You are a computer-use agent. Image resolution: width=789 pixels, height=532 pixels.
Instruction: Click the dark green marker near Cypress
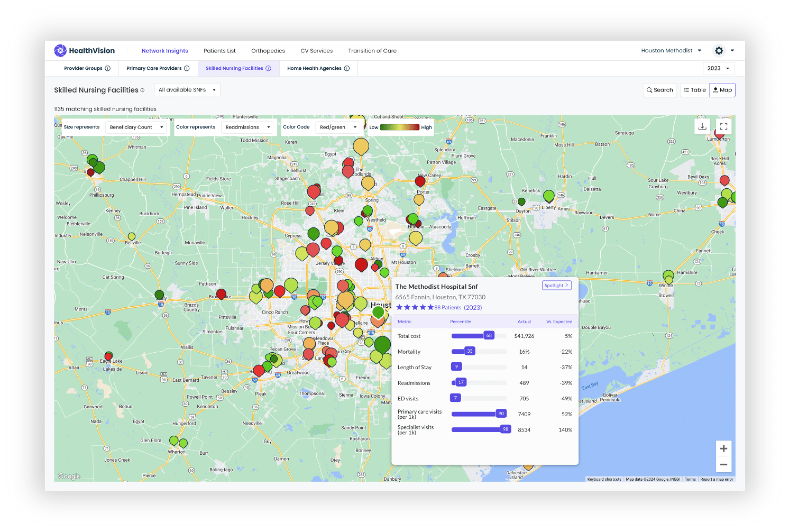click(314, 233)
